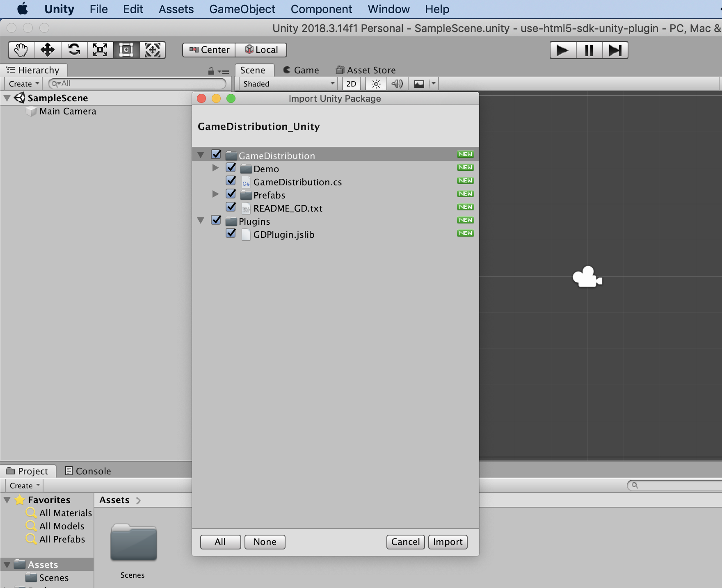
Task: Uncheck the GDPlugin.jslib checkbox
Action: [231, 233]
